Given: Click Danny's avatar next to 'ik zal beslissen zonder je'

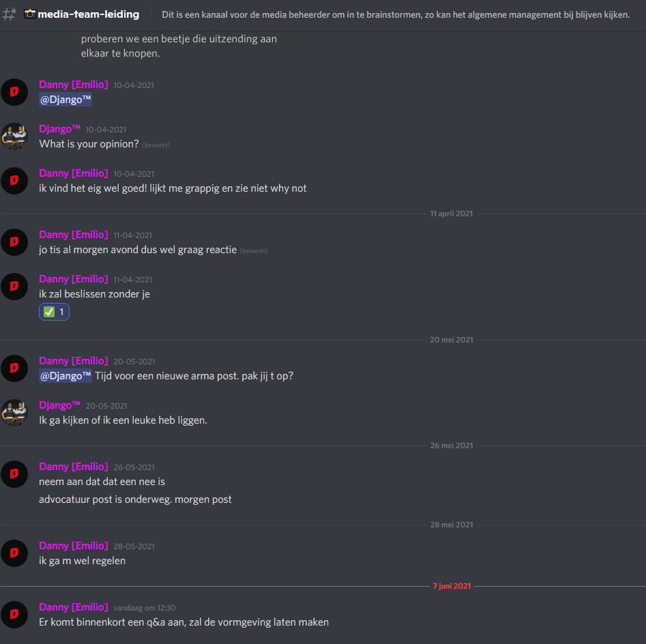Looking at the screenshot, I should [x=14, y=287].
